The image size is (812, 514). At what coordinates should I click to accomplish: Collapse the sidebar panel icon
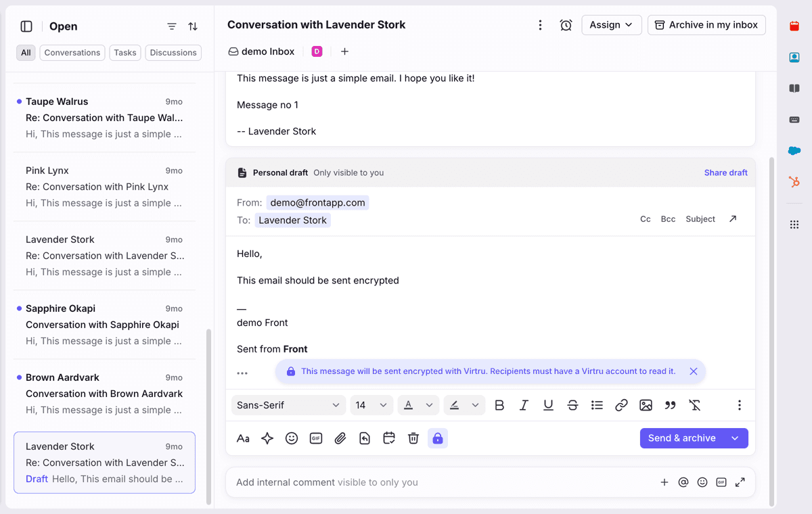pyautogui.click(x=26, y=26)
